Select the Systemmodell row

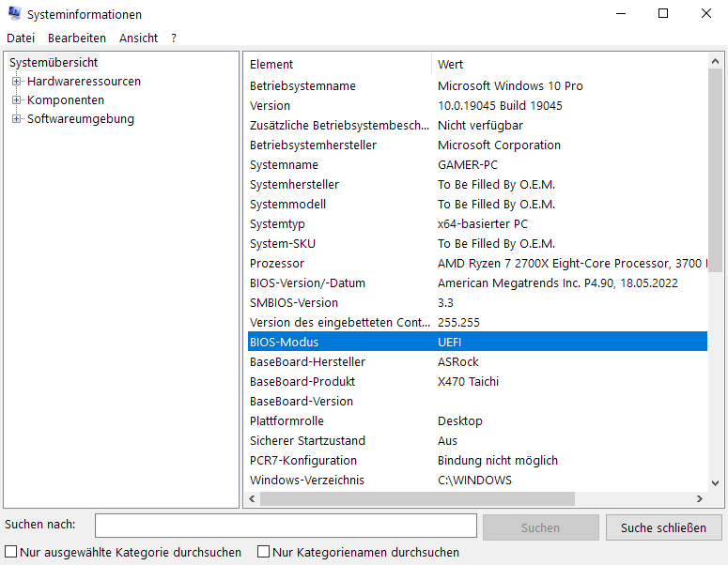[477, 204]
